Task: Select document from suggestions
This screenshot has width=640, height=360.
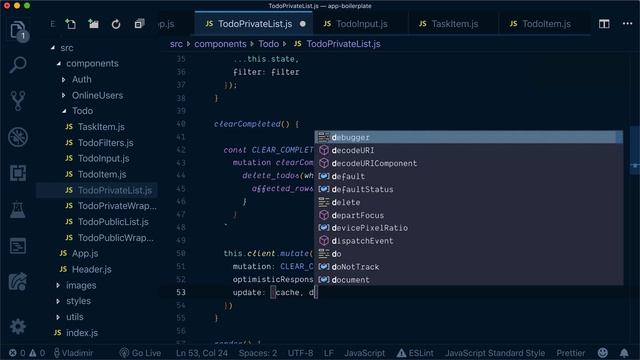Action: coord(469,280)
